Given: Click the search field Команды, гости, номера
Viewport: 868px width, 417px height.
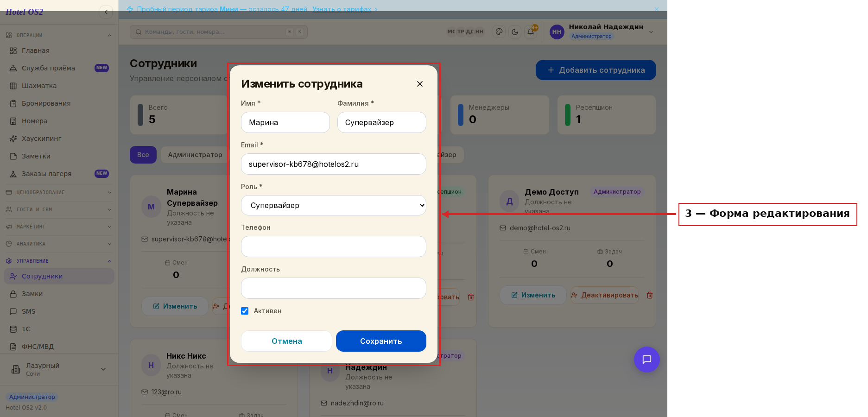Looking at the screenshot, I should point(218,32).
